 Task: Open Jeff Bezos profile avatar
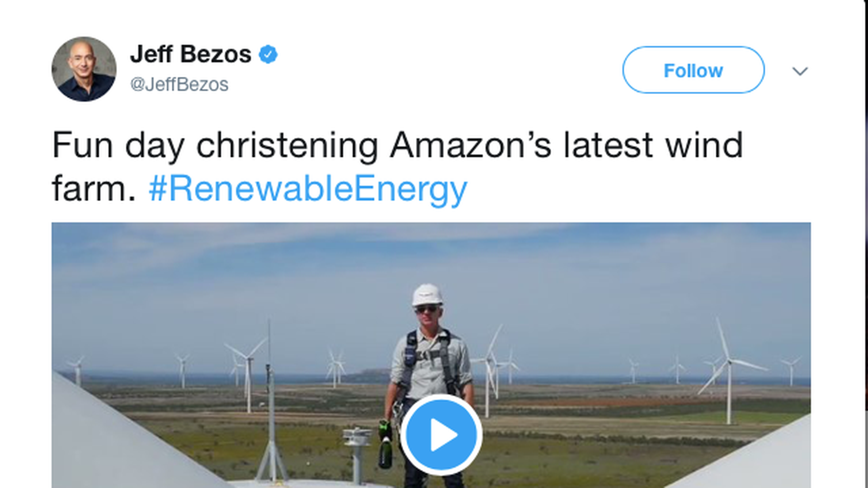click(84, 69)
